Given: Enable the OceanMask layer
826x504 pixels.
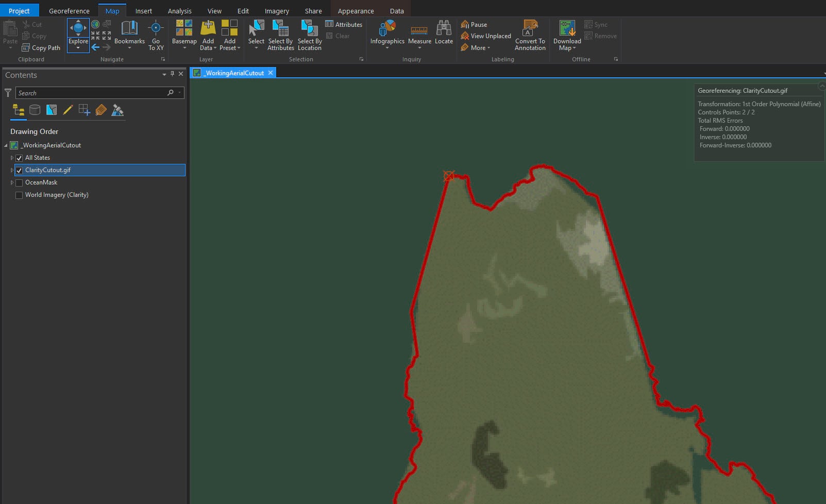Looking at the screenshot, I should [x=19, y=182].
